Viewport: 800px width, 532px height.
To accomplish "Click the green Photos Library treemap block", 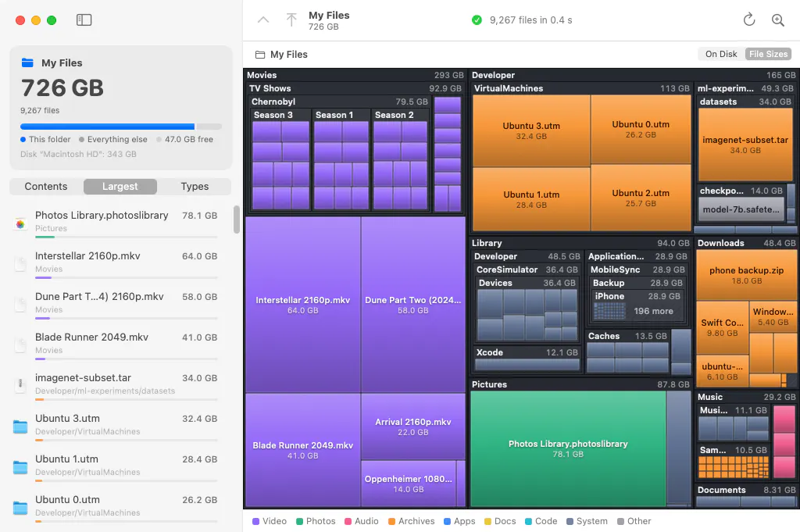I will click(x=568, y=448).
